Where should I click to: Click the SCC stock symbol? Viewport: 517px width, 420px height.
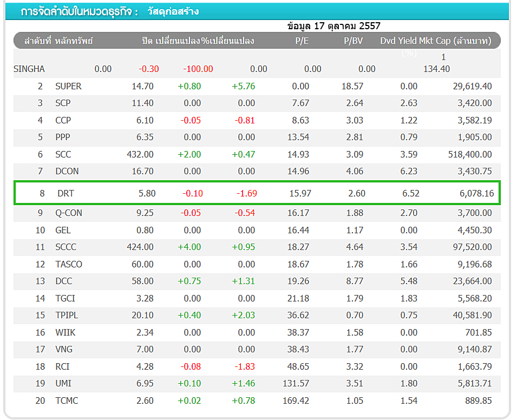click(63, 154)
